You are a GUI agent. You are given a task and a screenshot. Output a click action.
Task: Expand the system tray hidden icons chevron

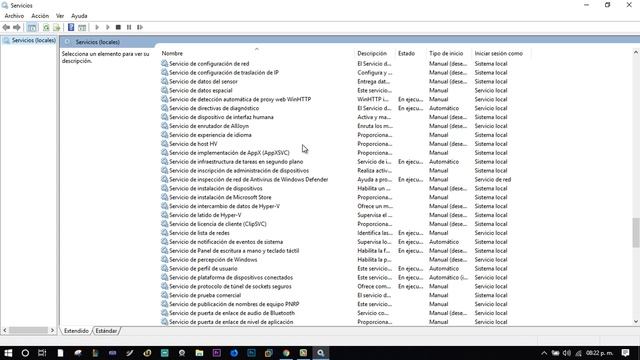pos(544,353)
